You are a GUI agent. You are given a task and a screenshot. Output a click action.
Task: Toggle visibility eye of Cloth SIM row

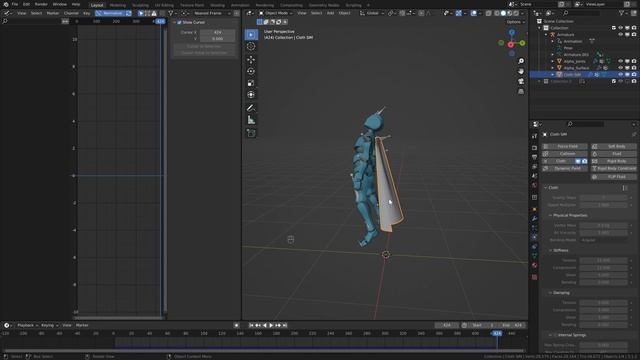(x=620, y=75)
